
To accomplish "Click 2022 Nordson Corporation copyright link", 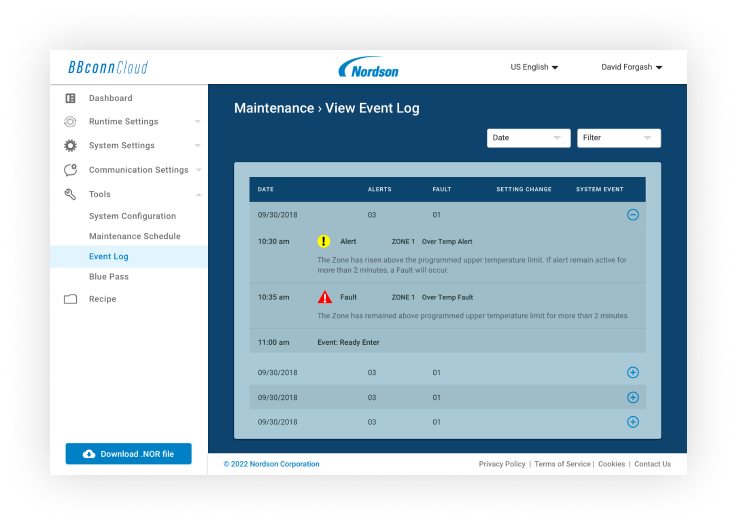I will (x=272, y=464).
